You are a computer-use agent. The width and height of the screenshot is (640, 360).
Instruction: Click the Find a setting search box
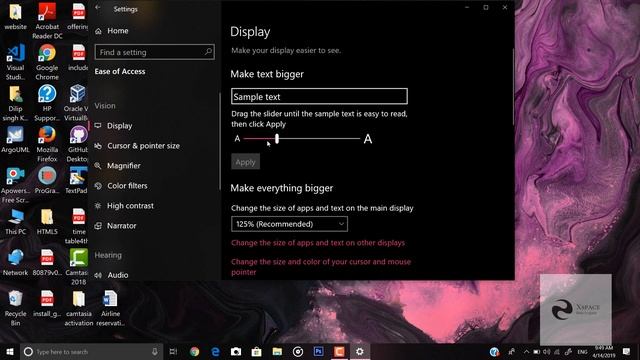[x=154, y=52]
